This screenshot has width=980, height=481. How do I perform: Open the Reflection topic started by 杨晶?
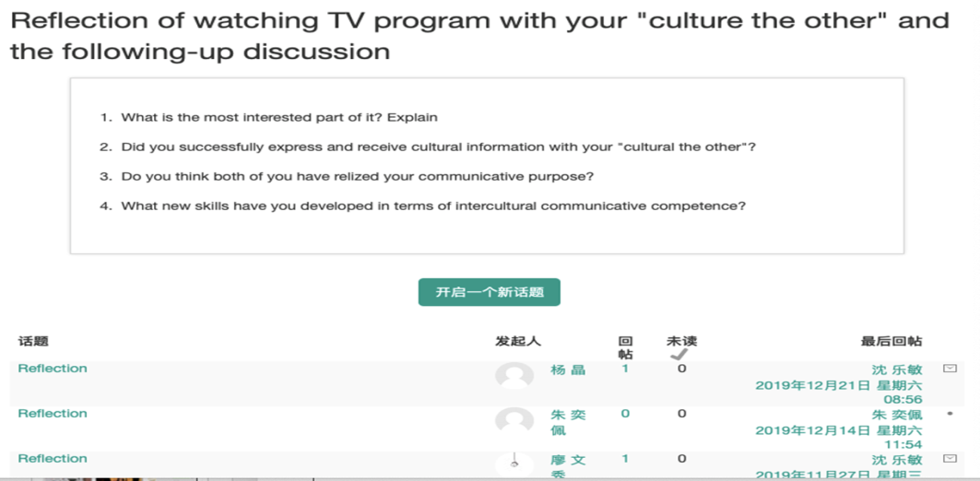(53, 369)
